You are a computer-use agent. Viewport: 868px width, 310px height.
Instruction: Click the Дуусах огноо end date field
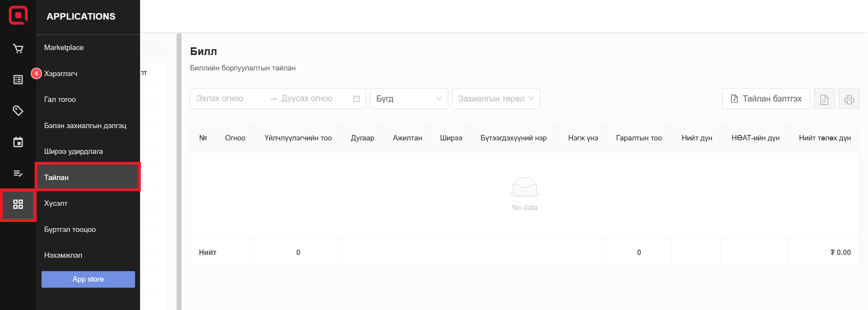point(307,99)
